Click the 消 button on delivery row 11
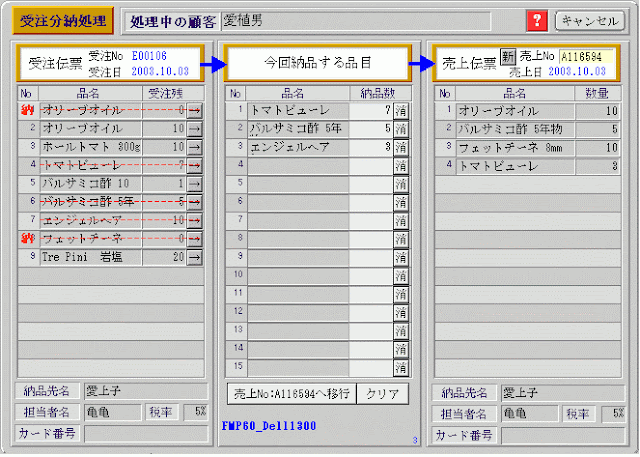 401,295
